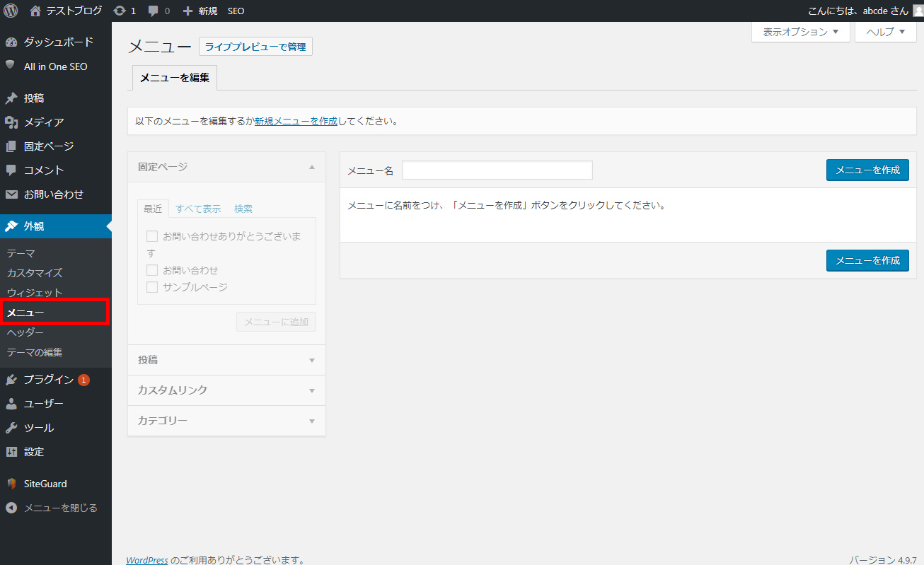
Task: Click the comments bubble icon in admin bar
Action: click(154, 11)
